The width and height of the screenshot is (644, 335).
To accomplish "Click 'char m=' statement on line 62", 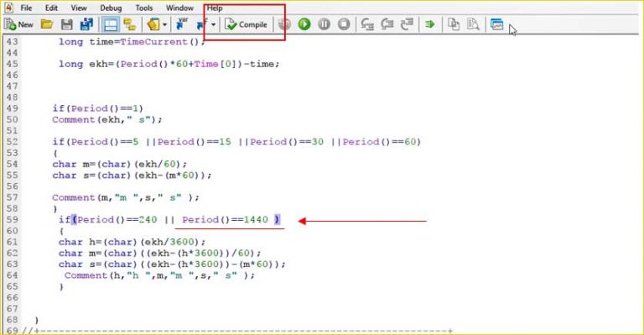I will coord(159,254).
